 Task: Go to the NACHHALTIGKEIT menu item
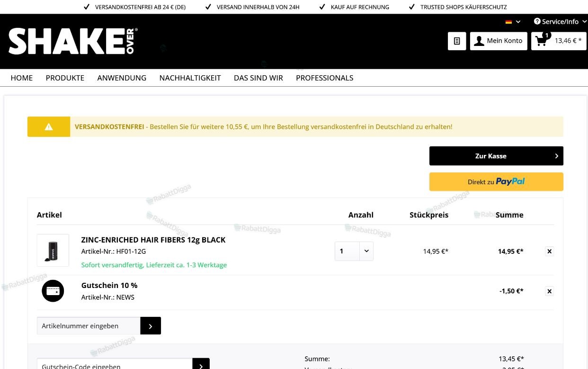click(x=190, y=78)
